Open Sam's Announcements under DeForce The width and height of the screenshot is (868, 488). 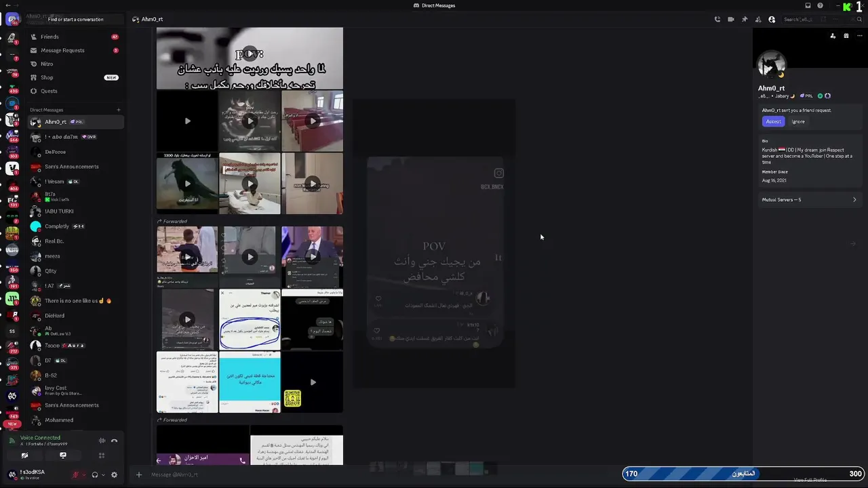[x=75, y=167]
